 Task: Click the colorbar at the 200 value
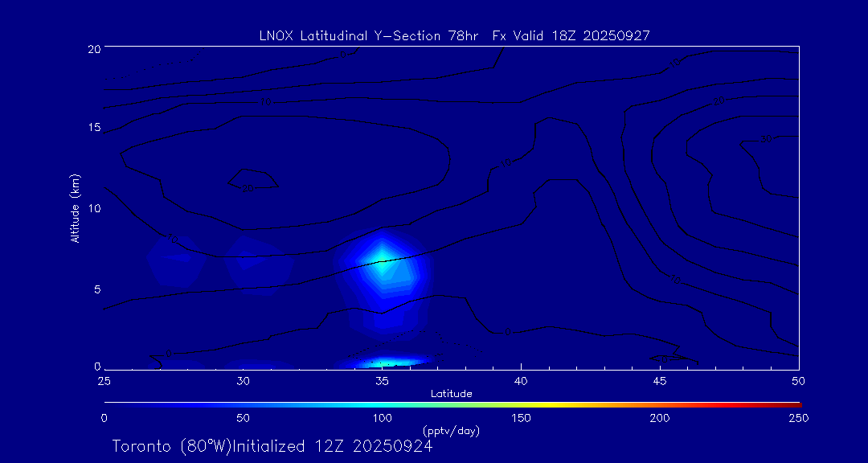click(662, 405)
